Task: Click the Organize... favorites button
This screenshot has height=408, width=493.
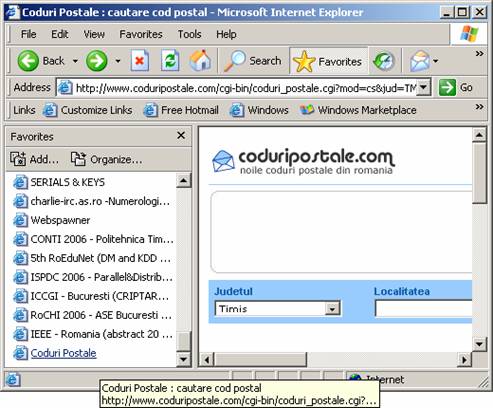Action: [106, 159]
